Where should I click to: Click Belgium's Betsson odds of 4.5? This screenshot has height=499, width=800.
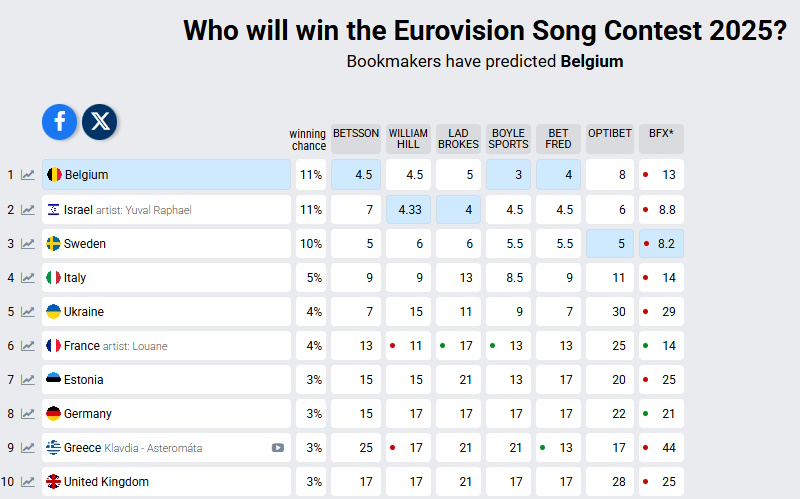[x=356, y=175]
